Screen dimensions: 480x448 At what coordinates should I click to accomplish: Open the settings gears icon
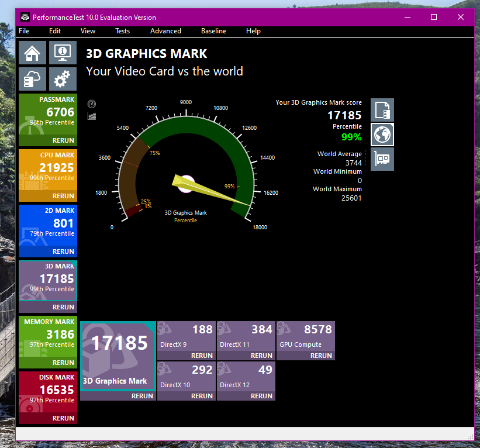click(x=63, y=79)
